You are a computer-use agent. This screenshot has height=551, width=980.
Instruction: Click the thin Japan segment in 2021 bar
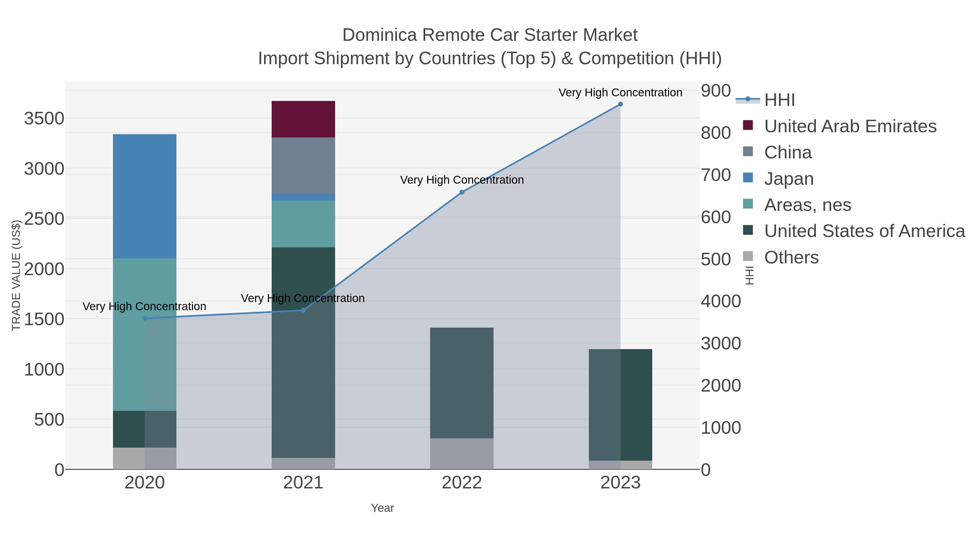(303, 197)
